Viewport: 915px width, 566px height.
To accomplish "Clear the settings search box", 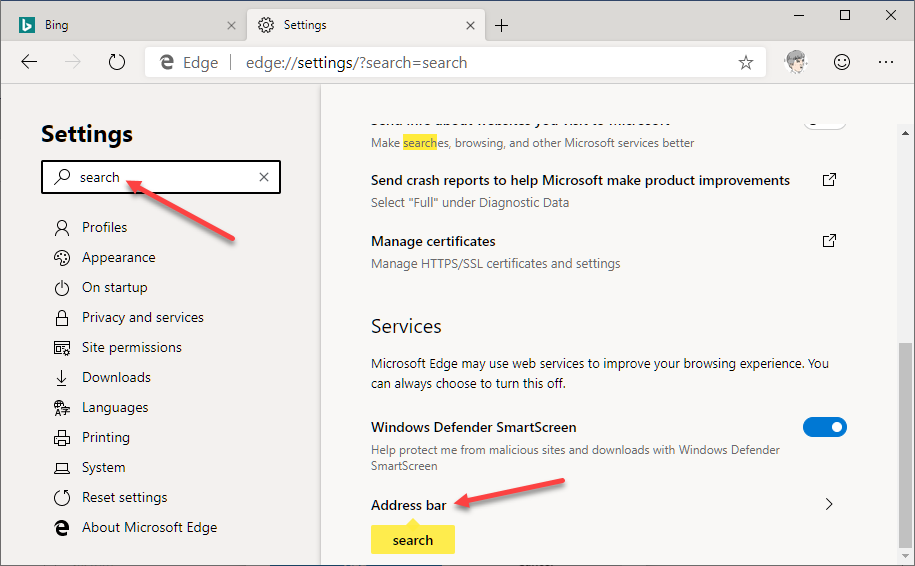I will tap(264, 177).
